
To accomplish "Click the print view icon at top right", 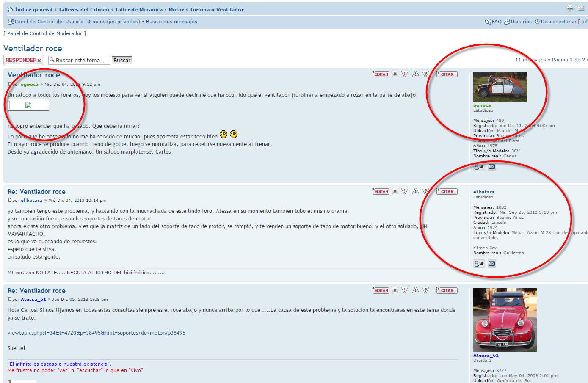I will point(570,8).
